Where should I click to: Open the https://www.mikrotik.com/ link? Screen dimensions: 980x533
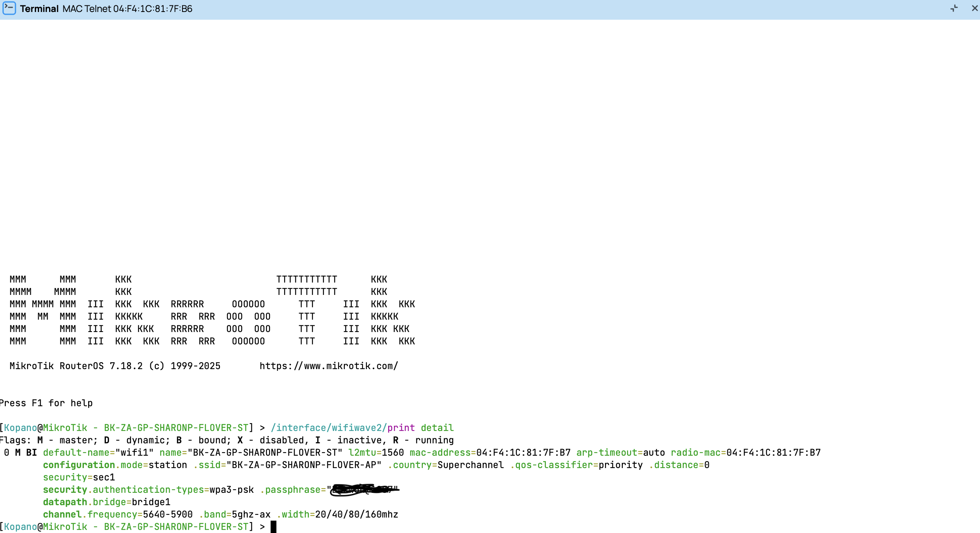329,366
